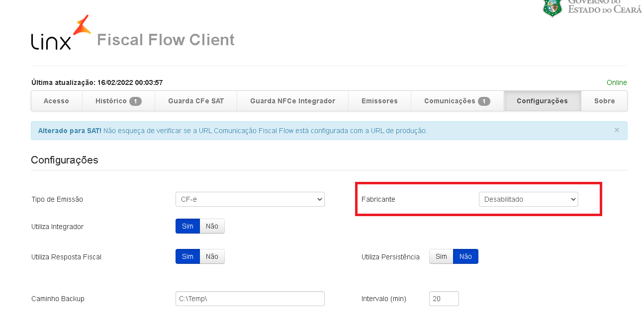Click the Tipo de Emissão label
Screen dimensions: 644x316
57,199
